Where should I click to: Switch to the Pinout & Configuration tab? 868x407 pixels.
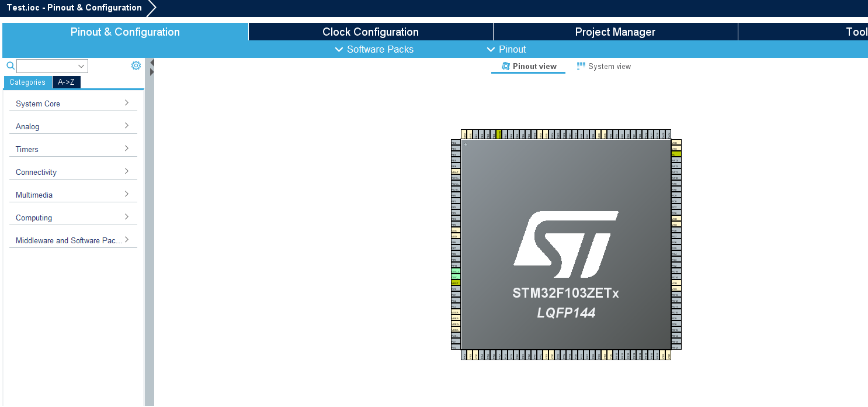(x=125, y=32)
